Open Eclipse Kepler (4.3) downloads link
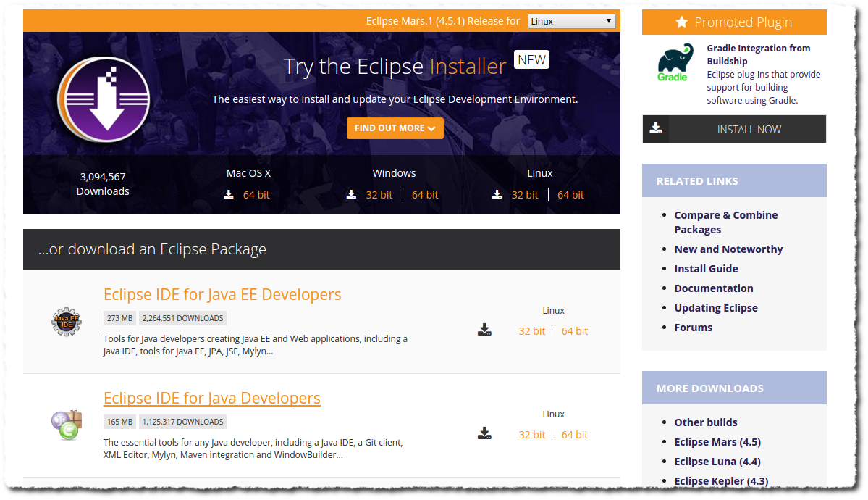Viewport: 868px width, 500px height. [721, 481]
